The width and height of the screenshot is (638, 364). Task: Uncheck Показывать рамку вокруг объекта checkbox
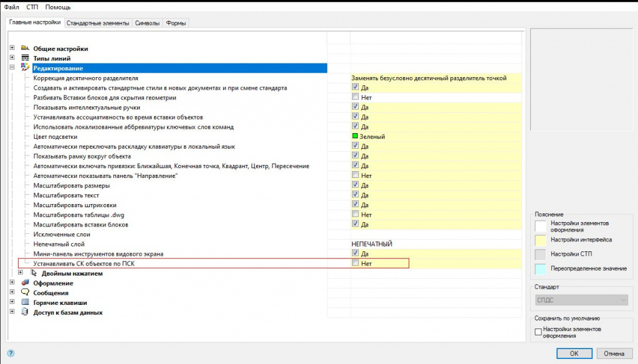click(x=355, y=156)
